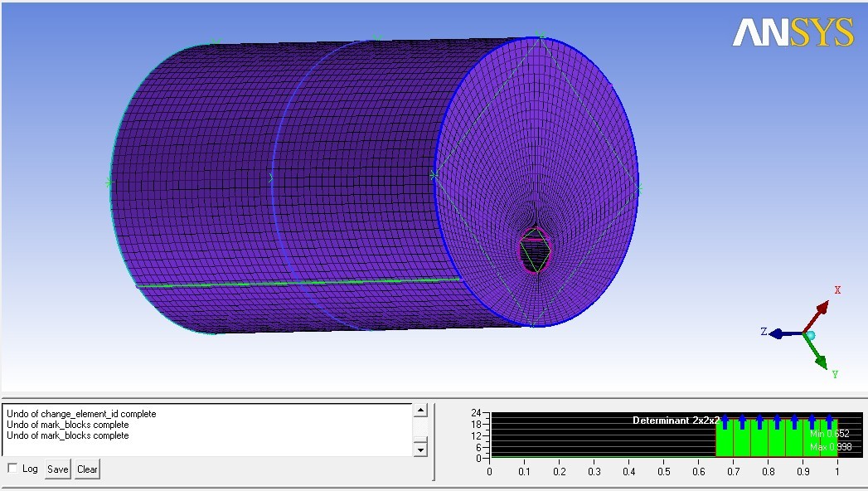This screenshot has width=868, height=491.
Task: Click the Min 0.652 label in histogram
Action: coord(829,434)
